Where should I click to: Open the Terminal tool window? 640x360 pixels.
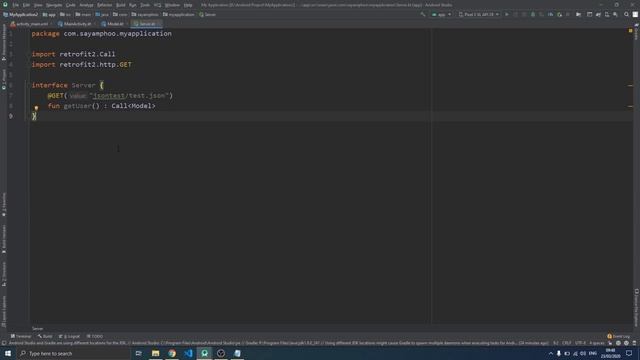(x=21, y=336)
